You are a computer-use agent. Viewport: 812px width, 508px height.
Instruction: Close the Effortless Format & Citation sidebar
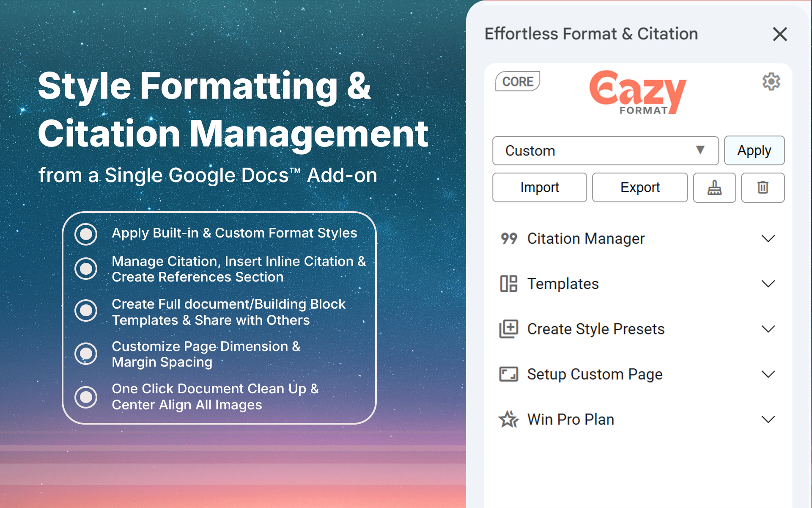coord(779,34)
